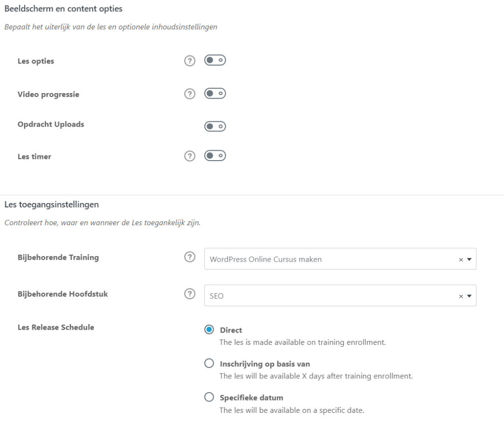The height and width of the screenshot is (436, 504).
Task: Select the Direct release option
Action: tap(209, 330)
